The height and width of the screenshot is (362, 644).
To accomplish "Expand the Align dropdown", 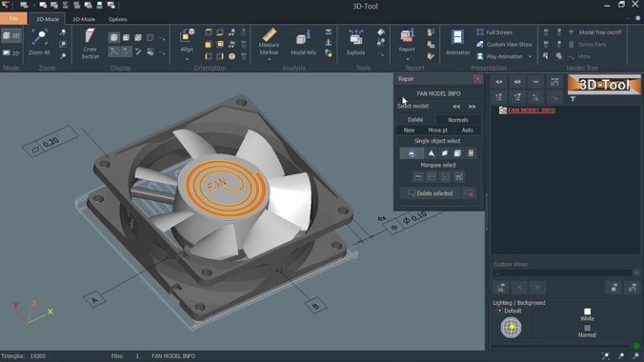I will (187, 58).
